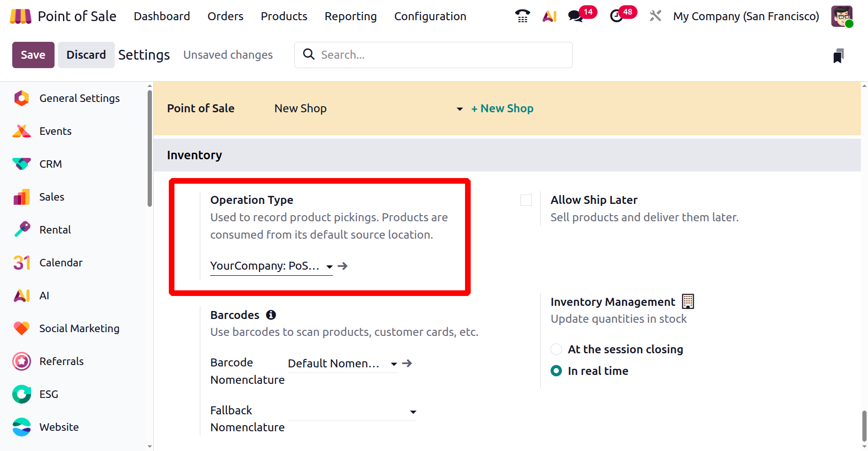
Task: Click in the Search settings field
Action: click(x=442, y=55)
